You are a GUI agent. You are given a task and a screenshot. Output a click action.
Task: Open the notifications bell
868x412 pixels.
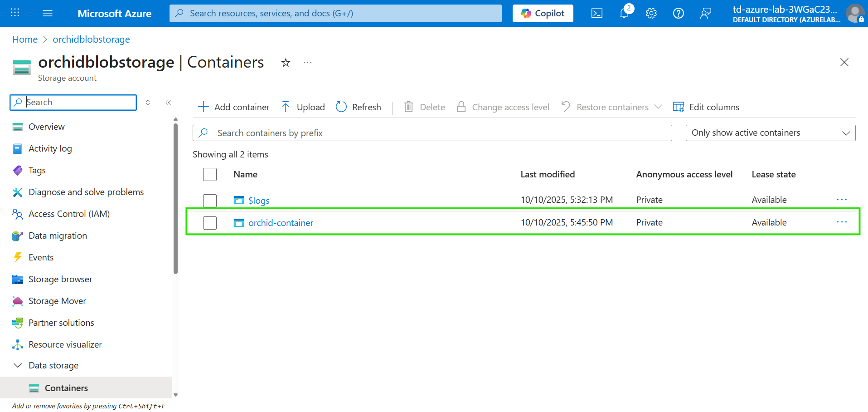[x=624, y=13]
